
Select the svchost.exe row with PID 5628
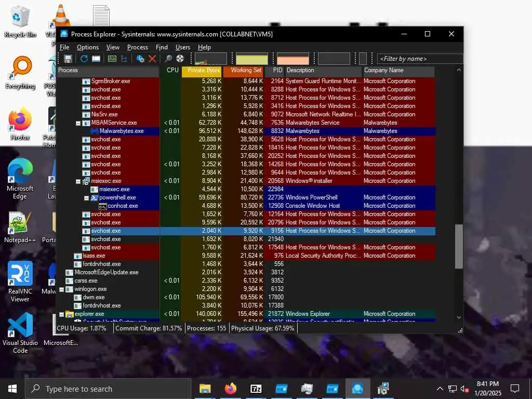coord(246,139)
